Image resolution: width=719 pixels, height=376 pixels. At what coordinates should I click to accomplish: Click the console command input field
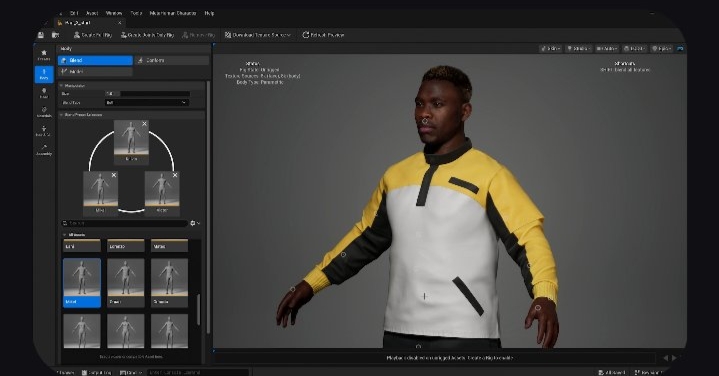197,372
